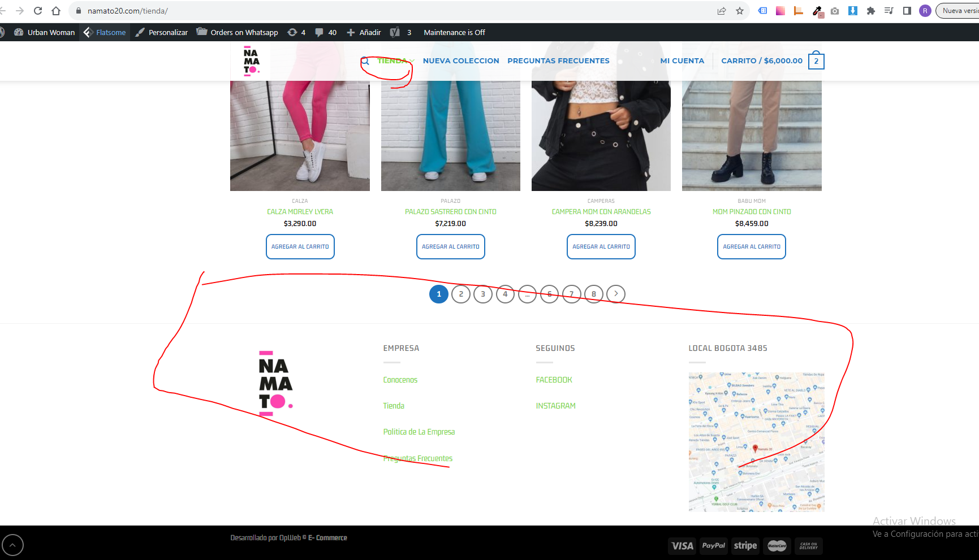This screenshot has height=560, width=979.
Task: Open the Mom Pinzado con Cinto image
Action: tap(752, 136)
